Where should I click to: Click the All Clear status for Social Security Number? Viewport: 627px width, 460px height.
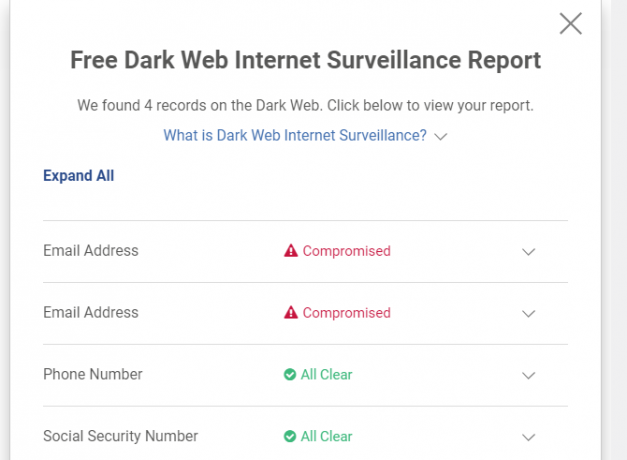(x=326, y=436)
